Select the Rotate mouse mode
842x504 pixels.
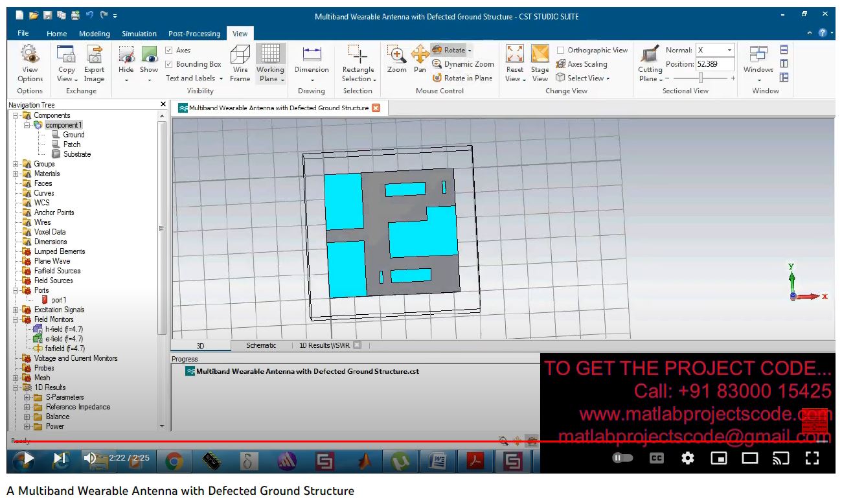click(x=449, y=50)
